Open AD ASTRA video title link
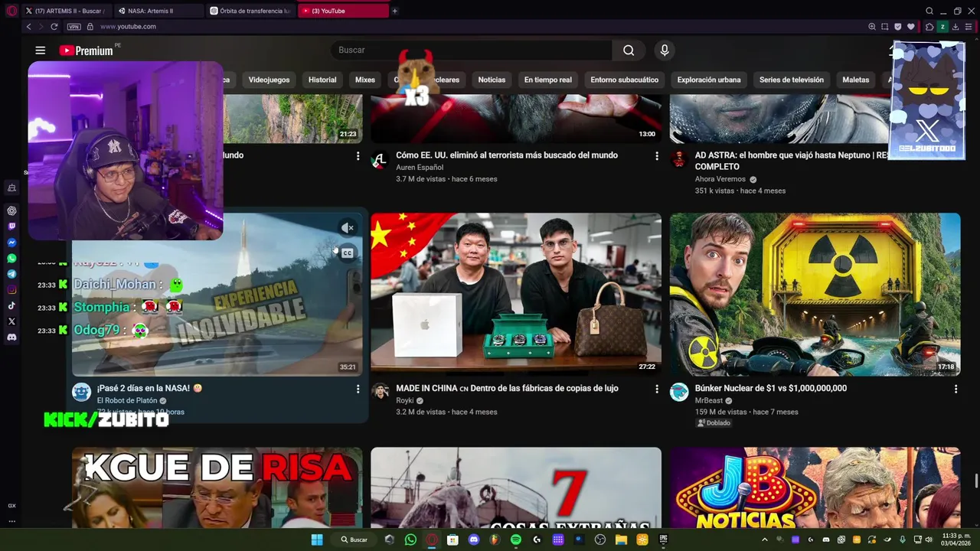The image size is (980, 551). [x=792, y=161]
